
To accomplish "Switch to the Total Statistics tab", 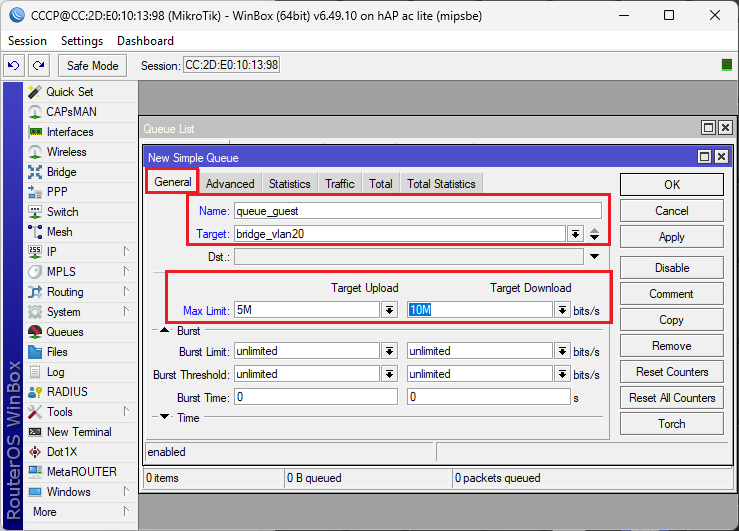I will pyautogui.click(x=441, y=184).
